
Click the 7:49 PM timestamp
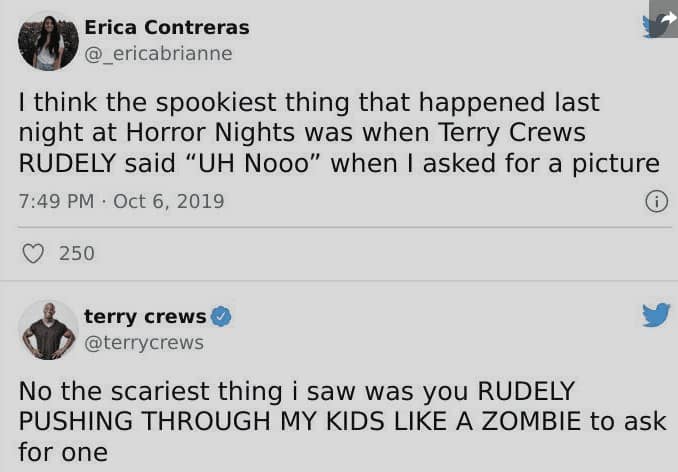tap(55, 201)
